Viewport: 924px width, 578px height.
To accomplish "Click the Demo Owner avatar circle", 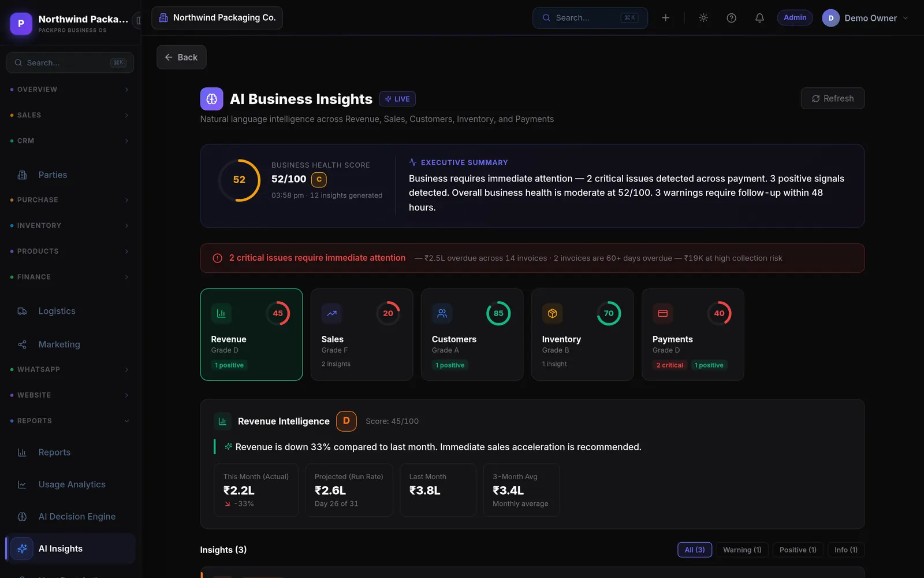I will [830, 18].
